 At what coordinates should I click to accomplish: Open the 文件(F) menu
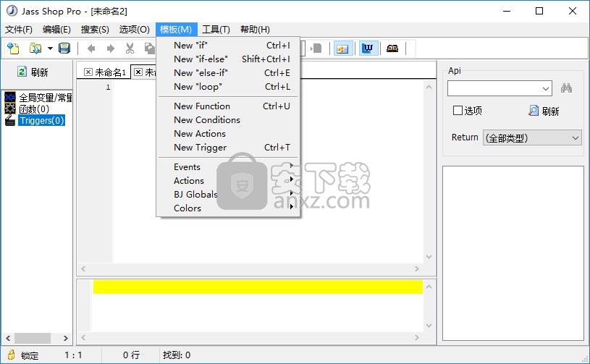(18, 30)
